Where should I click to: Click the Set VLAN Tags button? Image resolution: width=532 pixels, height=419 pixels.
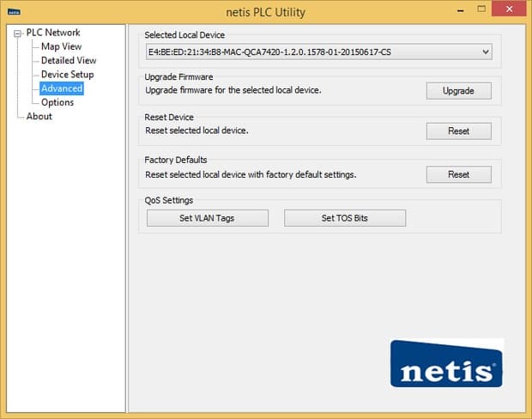[x=208, y=218]
